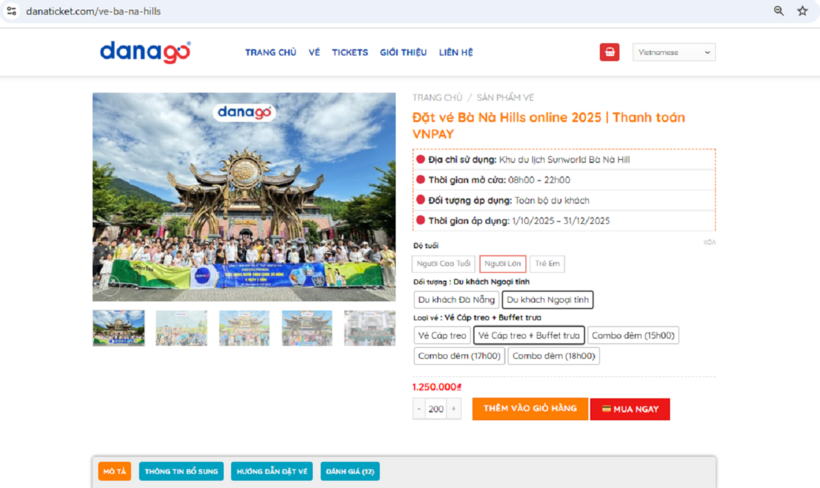Increase ticket quantity with the plus button
820x488 pixels.
click(454, 409)
